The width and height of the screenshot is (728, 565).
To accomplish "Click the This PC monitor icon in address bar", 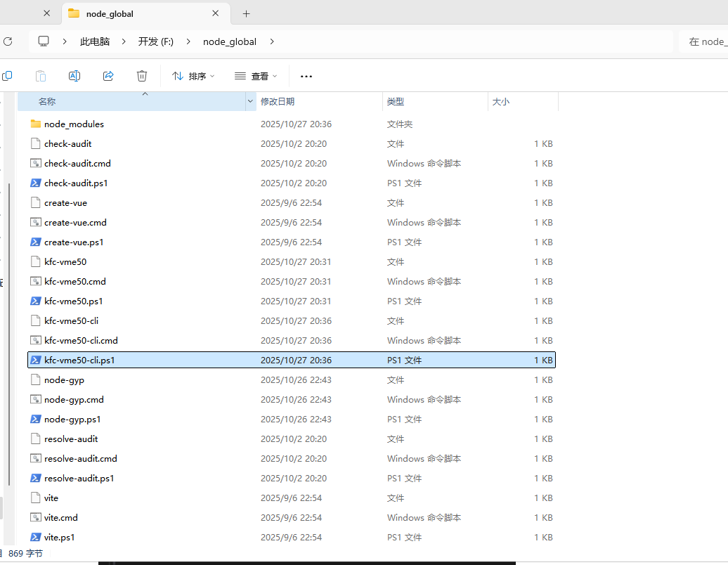I will pyautogui.click(x=44, y=41).
